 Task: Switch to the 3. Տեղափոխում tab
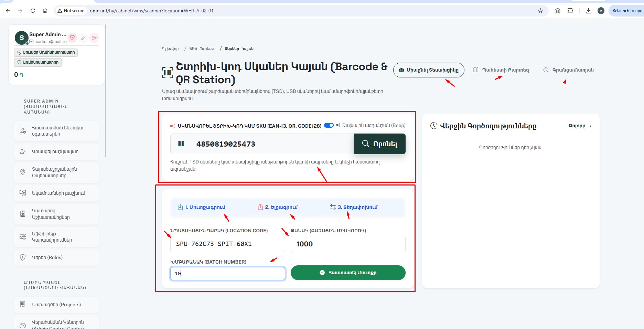point(354,207)
